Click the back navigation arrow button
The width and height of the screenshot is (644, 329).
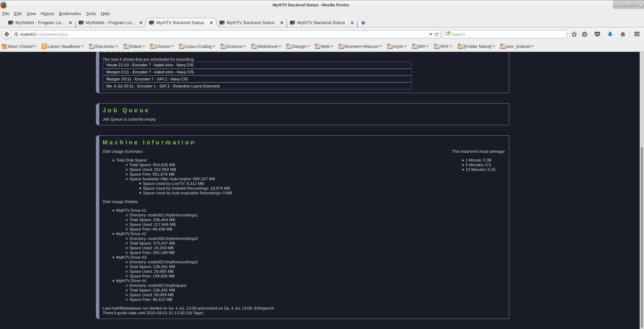tap(7, 34)
